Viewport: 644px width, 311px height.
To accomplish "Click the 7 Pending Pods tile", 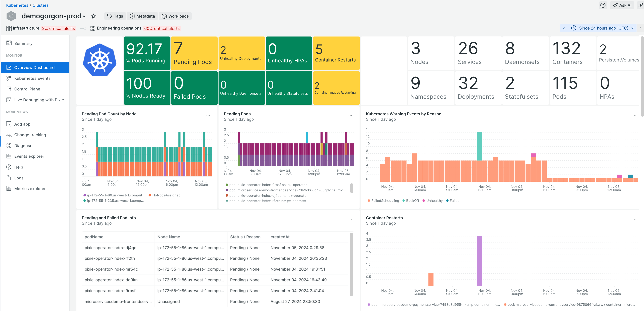I will (194, 53).
